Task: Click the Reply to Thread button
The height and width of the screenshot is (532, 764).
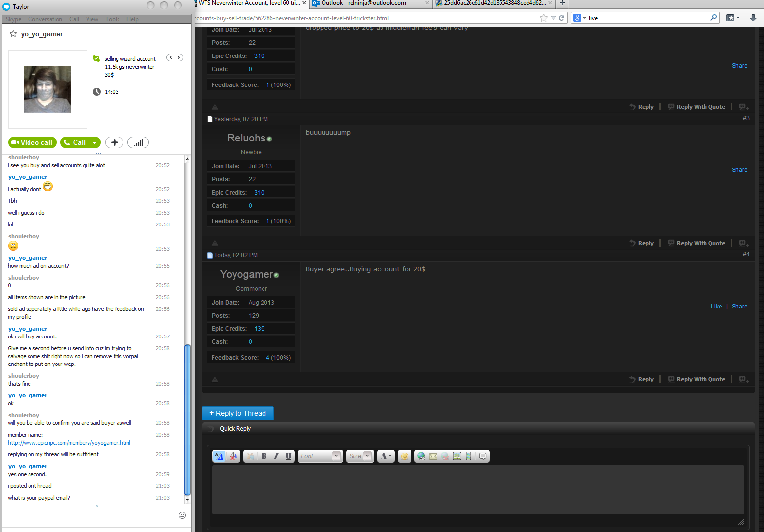Action: click(237, 413)
